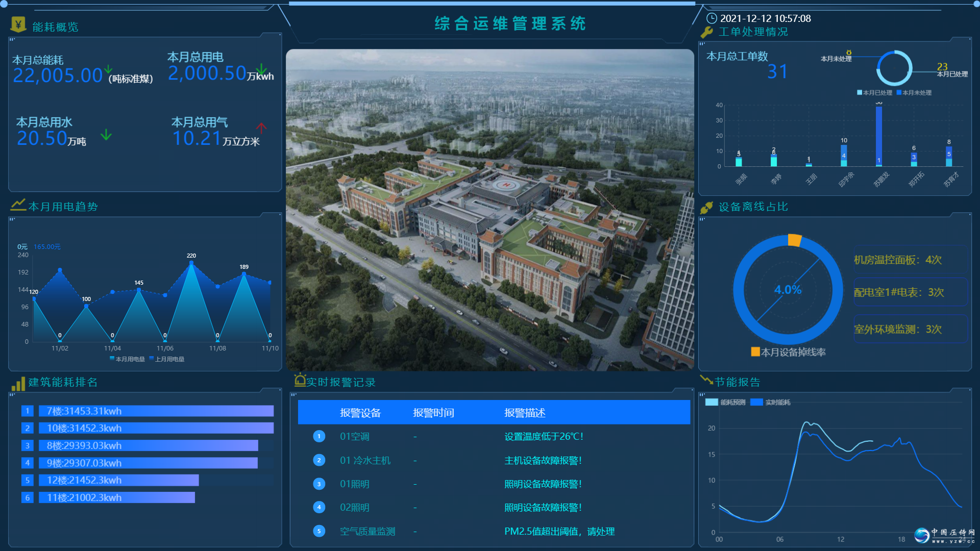The height and width of the screenshot is (551, 980).
Task: Click the clock icon next to the date
Action: 712,18
